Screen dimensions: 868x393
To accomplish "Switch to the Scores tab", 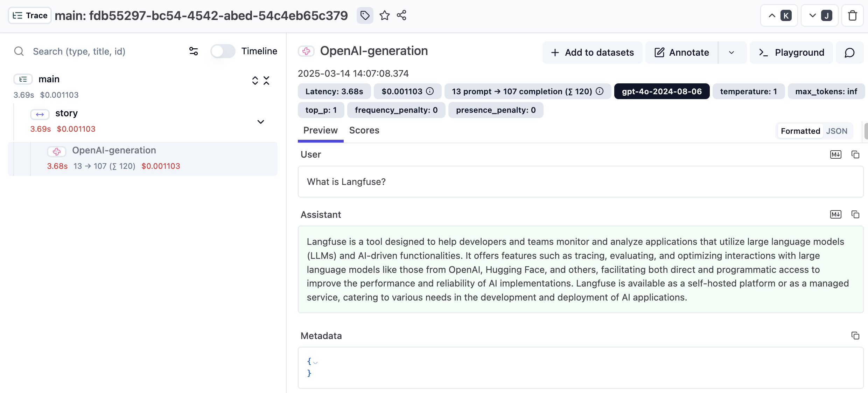I will [x=364, y=130].
